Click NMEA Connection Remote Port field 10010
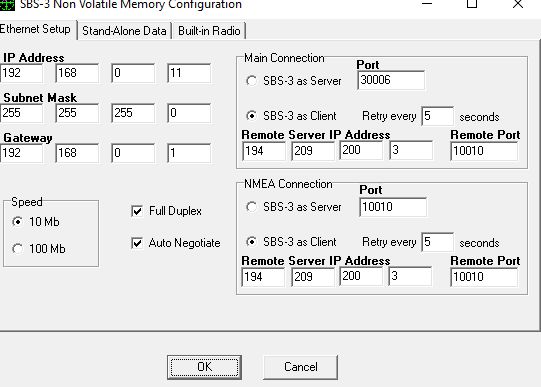The width and height of the screenshot is (541, 387). point(484,277)
